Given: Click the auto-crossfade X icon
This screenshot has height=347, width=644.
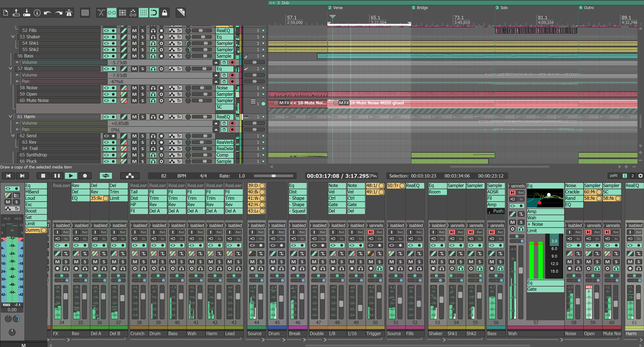Looking at the screenshot, I should coord(101,13).
